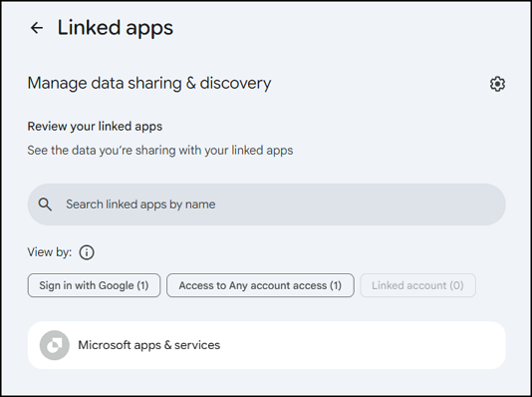Open data sharing settings gear icon

[497, 84]
